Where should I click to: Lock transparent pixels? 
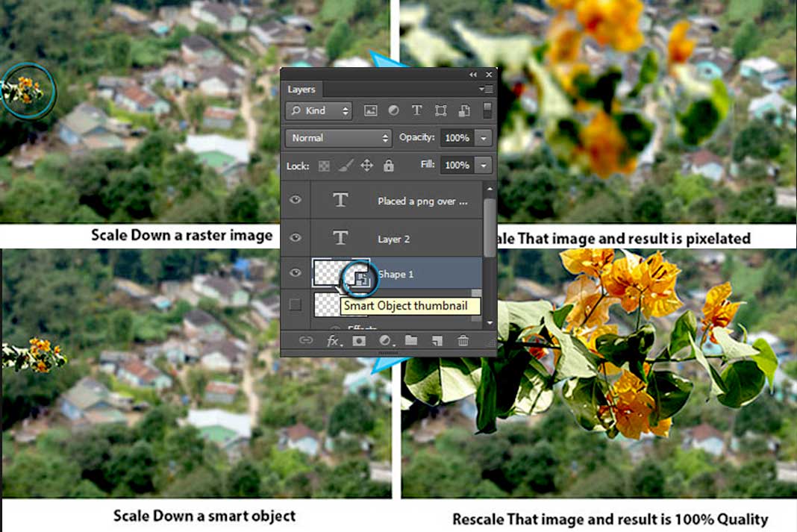click(324, 166)
